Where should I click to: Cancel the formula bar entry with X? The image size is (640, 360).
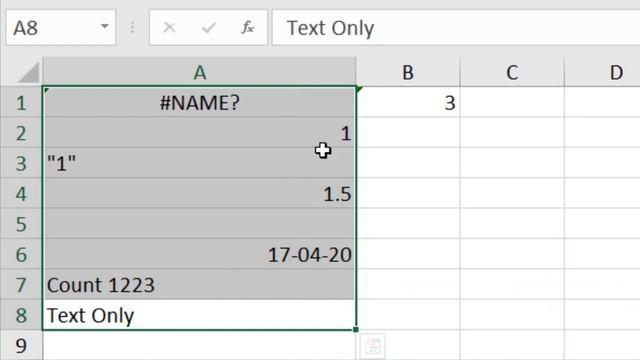click(x=169, y=28)
